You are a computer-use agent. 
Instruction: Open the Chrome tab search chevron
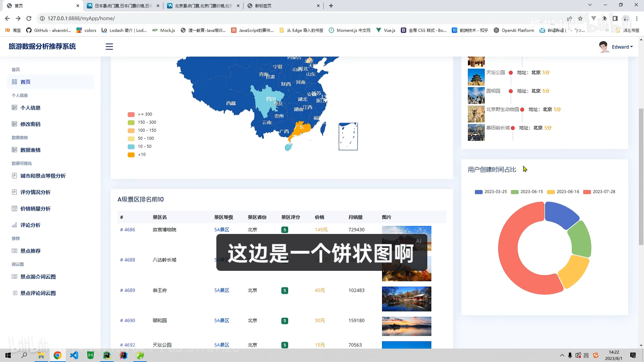coord(590,5)
